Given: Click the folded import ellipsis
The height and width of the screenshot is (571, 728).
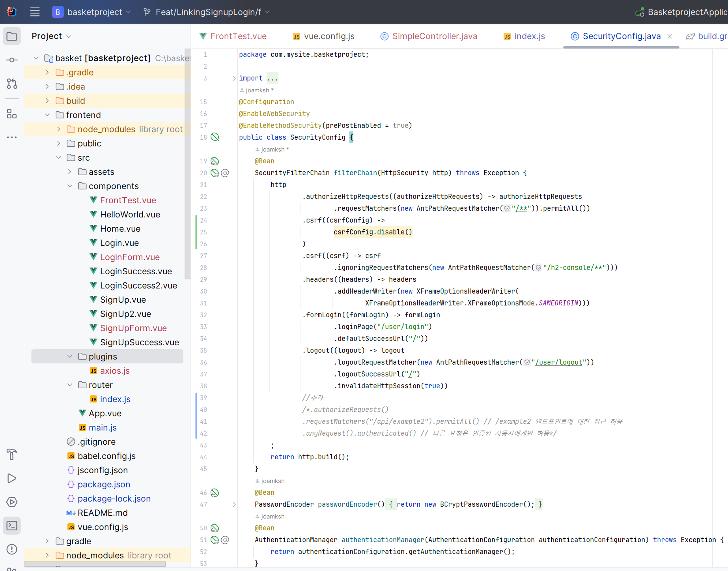Looking at the screenshot, I should [273, 78].
